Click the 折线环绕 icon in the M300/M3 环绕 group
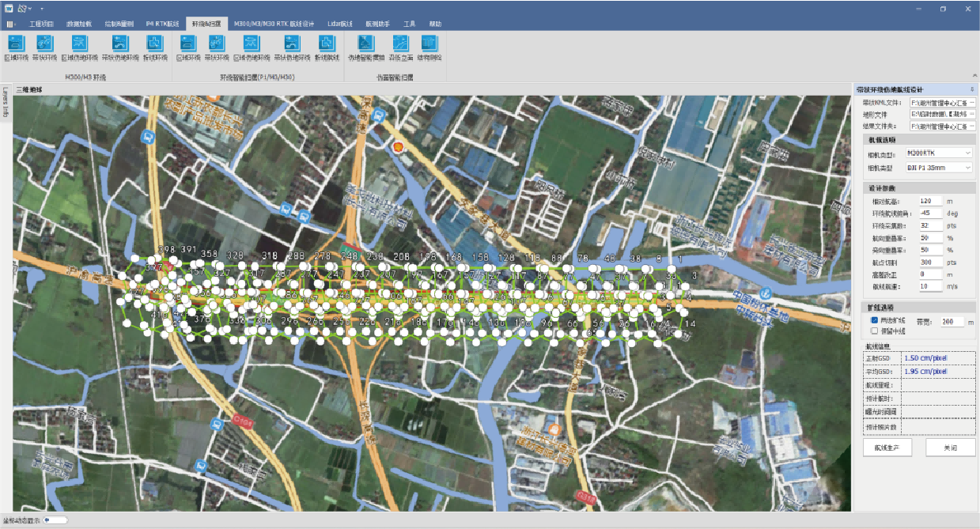This screenshot has width=980, height=529. [155, 46]
